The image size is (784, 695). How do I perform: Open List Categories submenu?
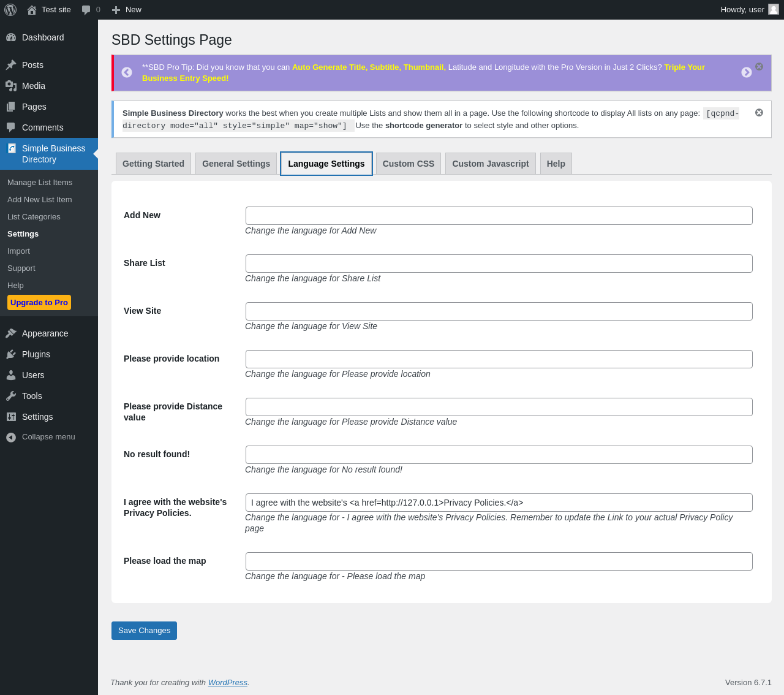click(x=34, y=217)
